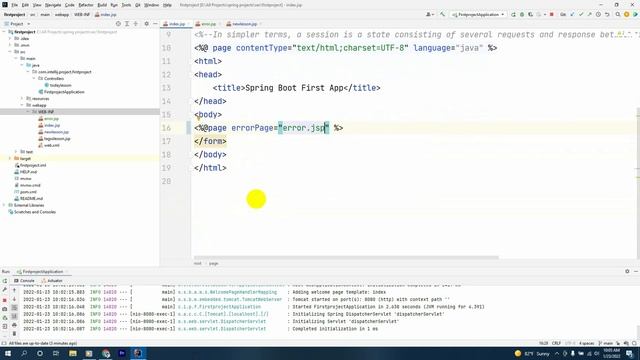The width and height of the screenshot is (640, 360).
Task: Click the rerun icon in Run panel
Action: [5, 281]
